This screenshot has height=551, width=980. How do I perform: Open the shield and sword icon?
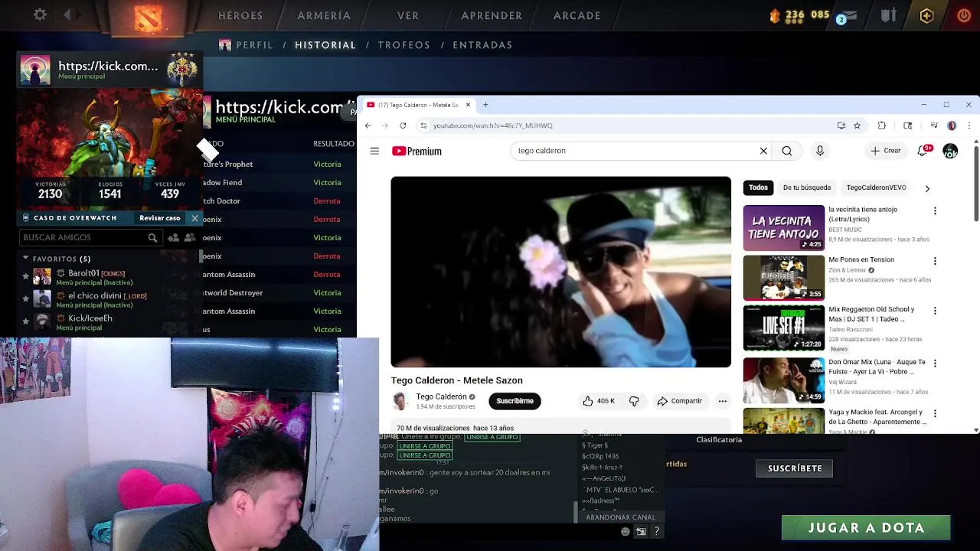(889, 15)
